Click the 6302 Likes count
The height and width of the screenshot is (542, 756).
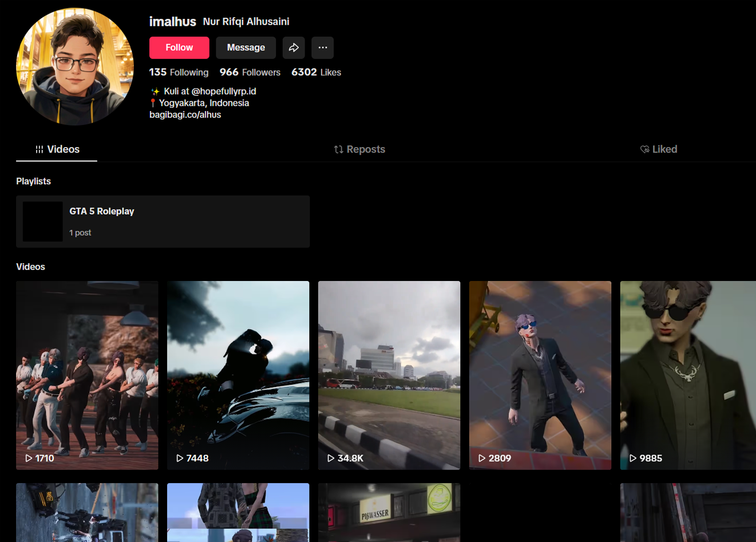(316, 72)
